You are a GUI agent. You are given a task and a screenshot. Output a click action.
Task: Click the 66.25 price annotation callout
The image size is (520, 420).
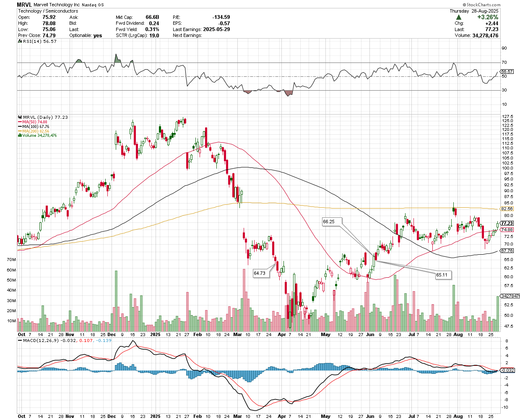pos(332,222)
